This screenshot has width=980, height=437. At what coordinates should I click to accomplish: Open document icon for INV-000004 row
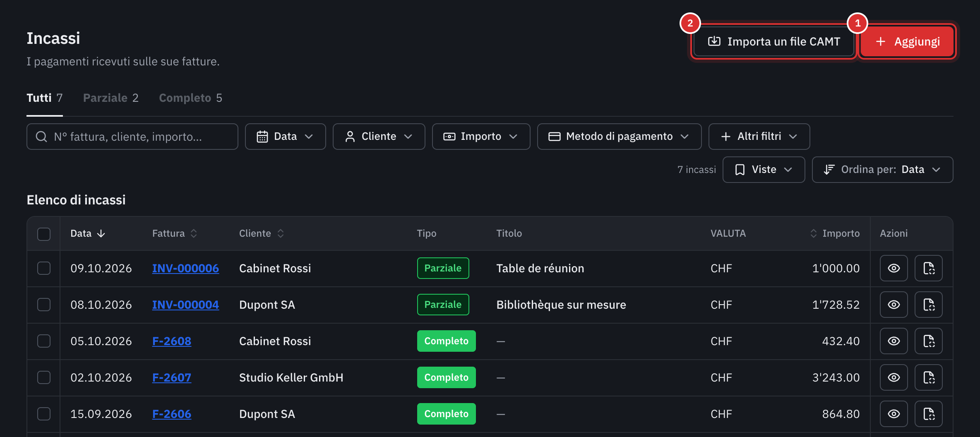click(x=928, y=305)
